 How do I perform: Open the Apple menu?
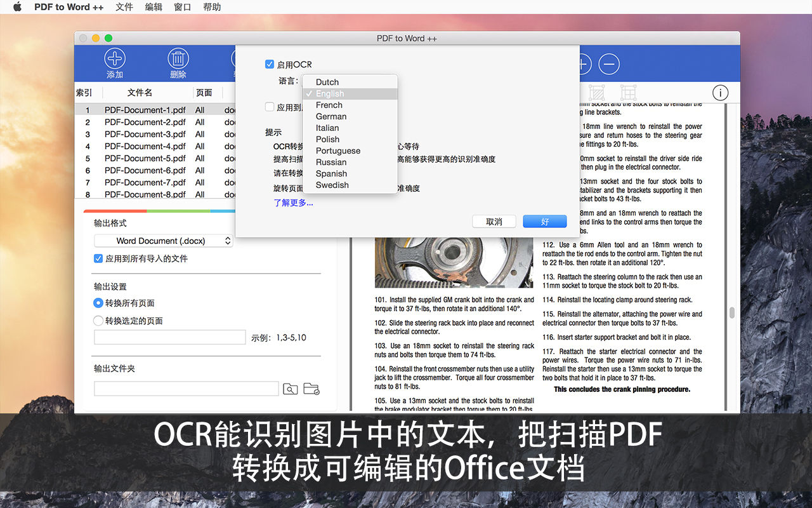17,7
